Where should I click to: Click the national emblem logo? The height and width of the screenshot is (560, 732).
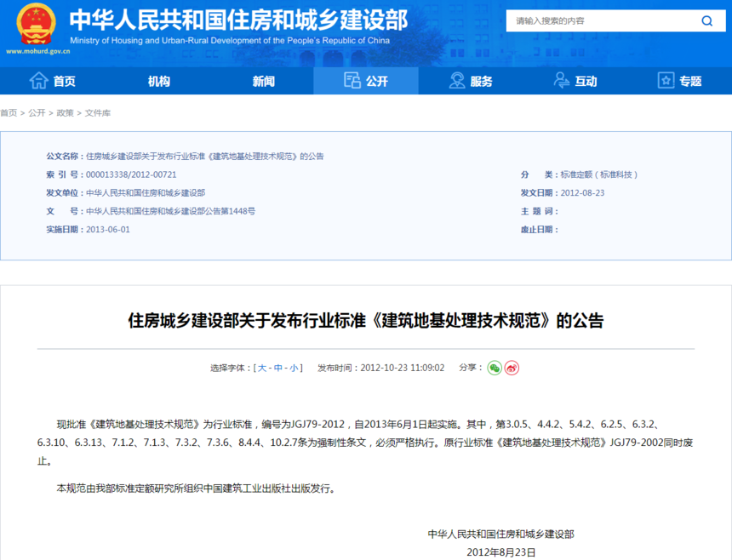pyautogui.click(x=36, y=24)
